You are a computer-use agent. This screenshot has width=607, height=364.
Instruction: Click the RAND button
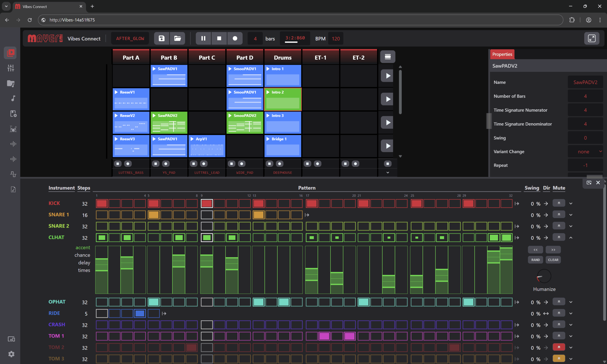click(x=535, y=260)
